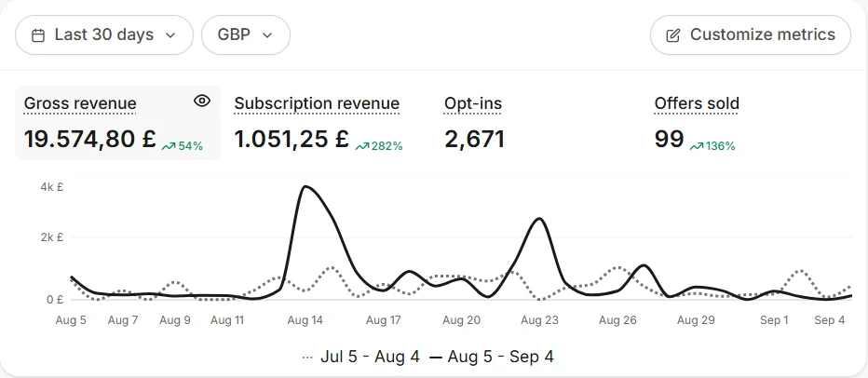Click the 282% growth trend indicator
This screenshot has width=868, height=378.
point(379,146)
